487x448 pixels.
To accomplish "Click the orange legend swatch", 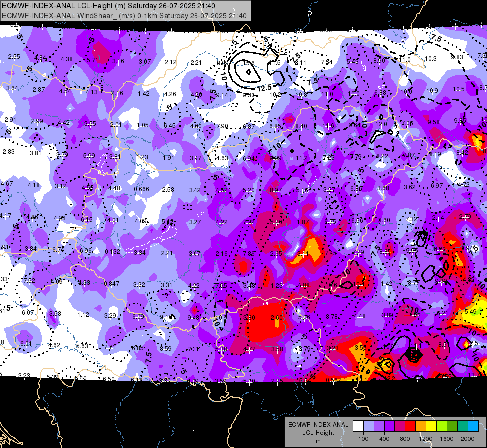I will pyautogui.click(x=421, y=426).
